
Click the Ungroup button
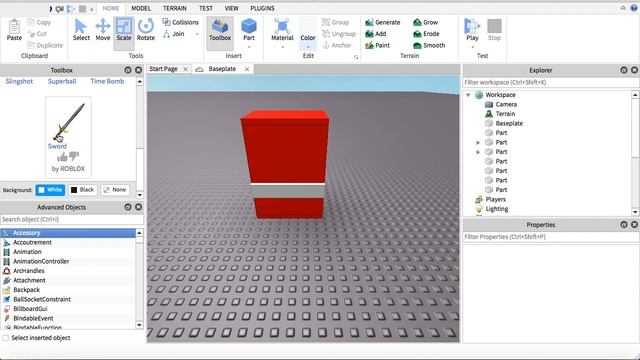(339, 34)
